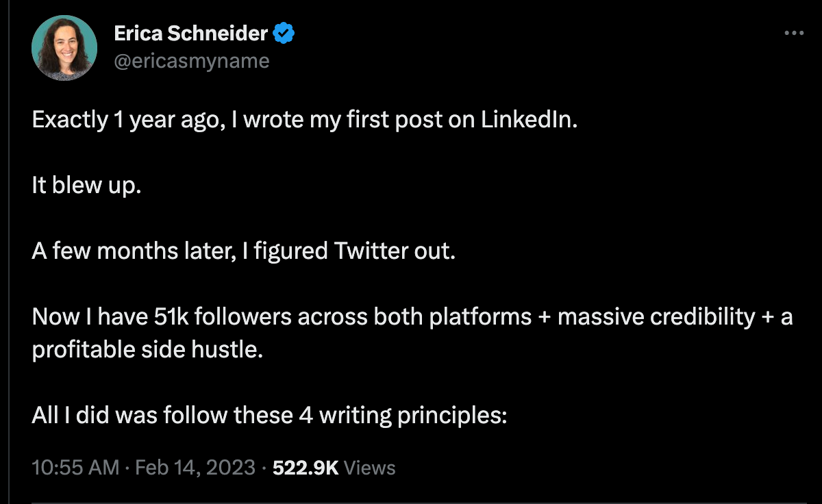Screen dimensions: 822x504
Task: Click the Erica Schneider display name
Action: (191, 32)
